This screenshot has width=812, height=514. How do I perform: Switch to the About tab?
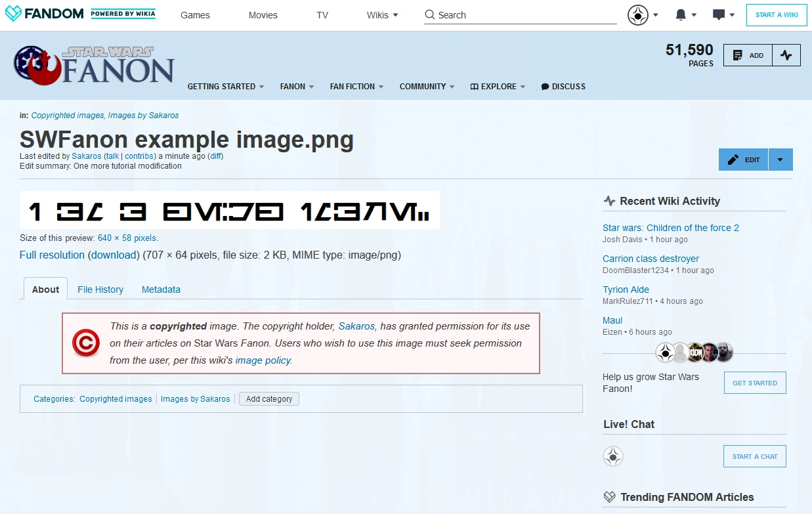46,289
